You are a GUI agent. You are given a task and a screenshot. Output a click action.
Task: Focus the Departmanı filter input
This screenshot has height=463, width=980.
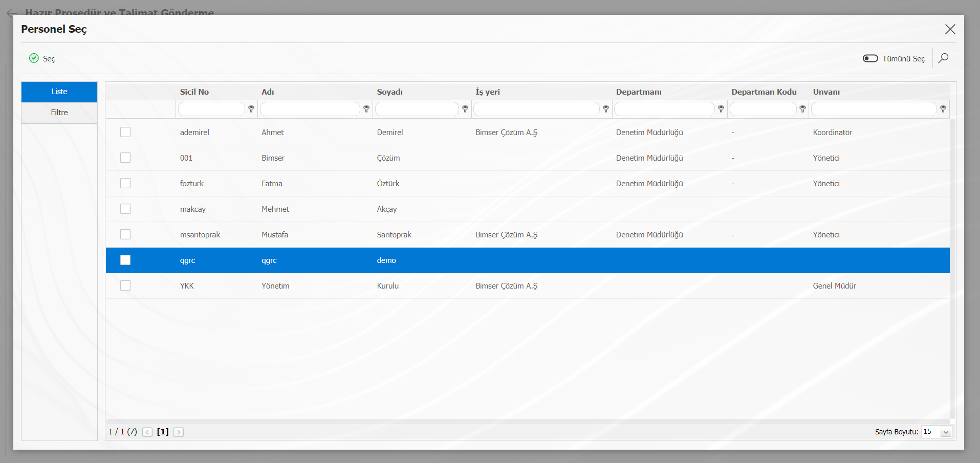tap(664, 109)
